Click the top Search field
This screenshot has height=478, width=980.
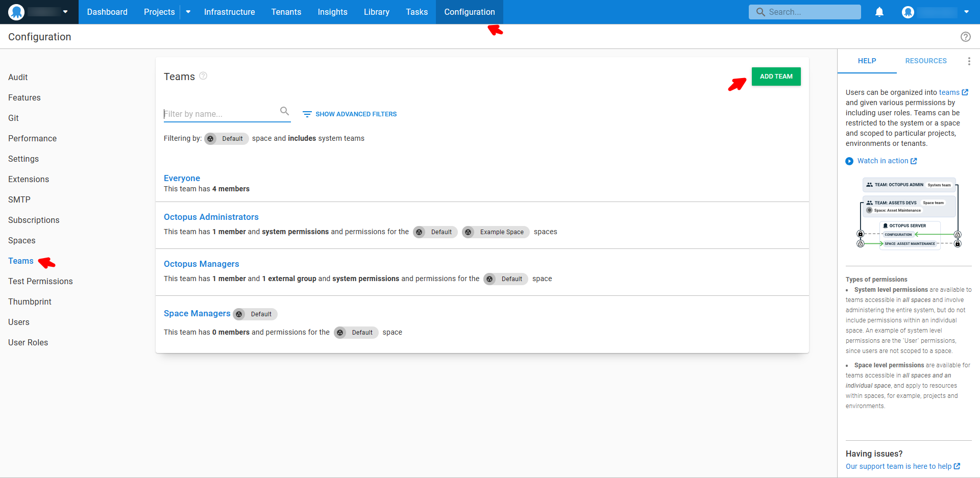pos(805,12)
